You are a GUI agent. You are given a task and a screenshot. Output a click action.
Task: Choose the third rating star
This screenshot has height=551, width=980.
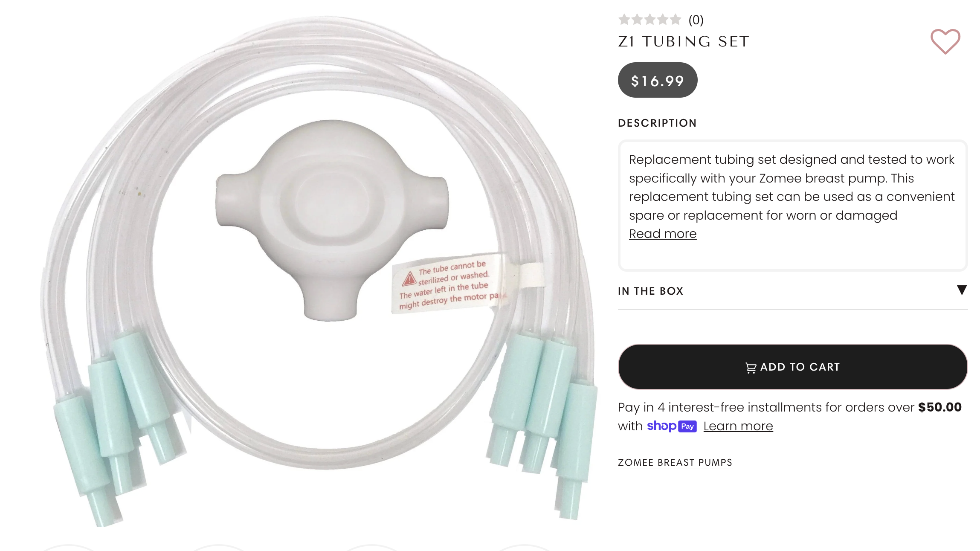pyautogui.click(x=650, y=19)
